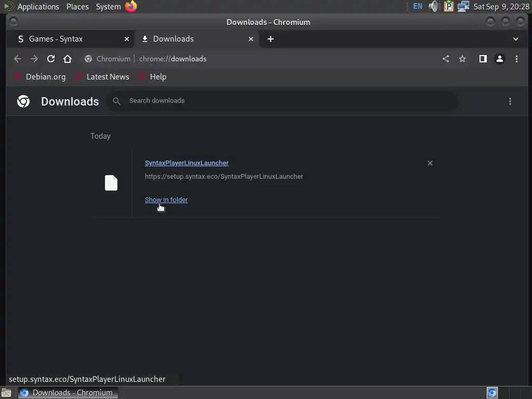Click the clock showing Sat Sep 9, 20:28
The image size is (532, 399).
click(x=501, y=6)
